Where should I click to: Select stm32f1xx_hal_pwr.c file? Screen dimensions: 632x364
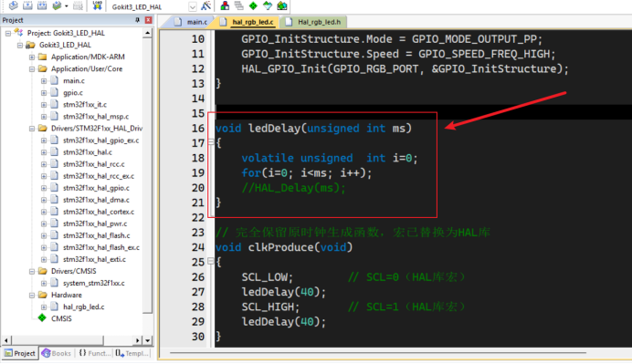(x=95, y=224)
